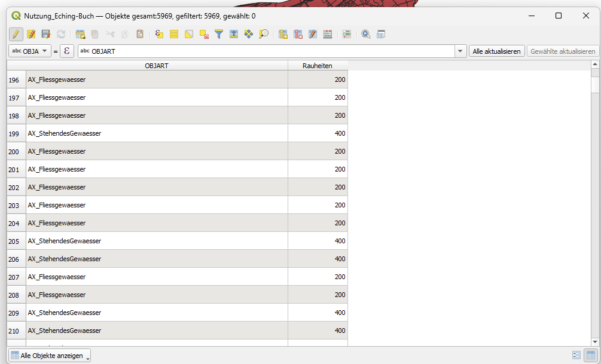Open the conditional formatting panel icon

(x=347, y=34)
